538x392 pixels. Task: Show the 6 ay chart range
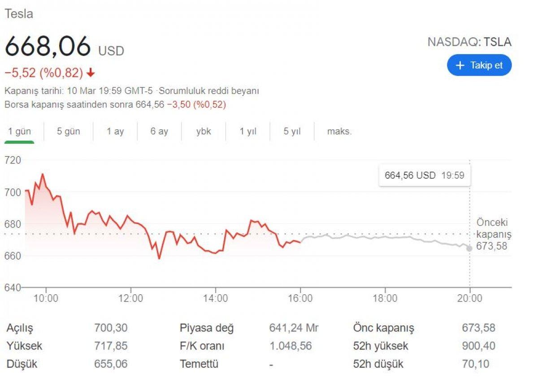point(159,132)
